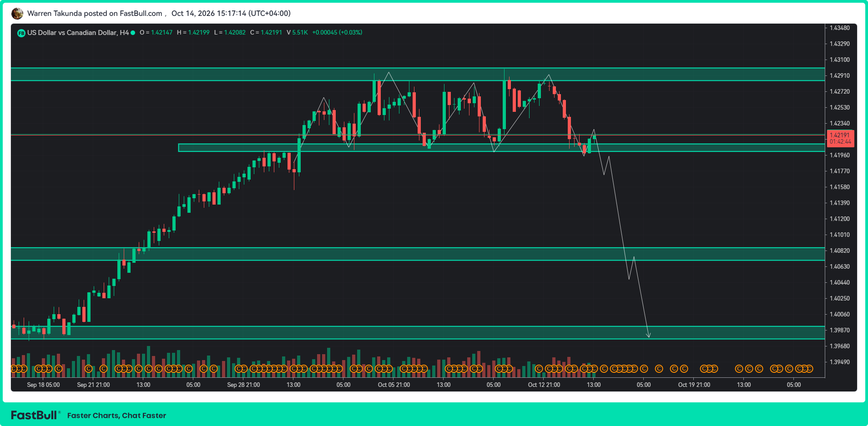
Task: Click the green status dot after H4
Action: tap(133, 33)
